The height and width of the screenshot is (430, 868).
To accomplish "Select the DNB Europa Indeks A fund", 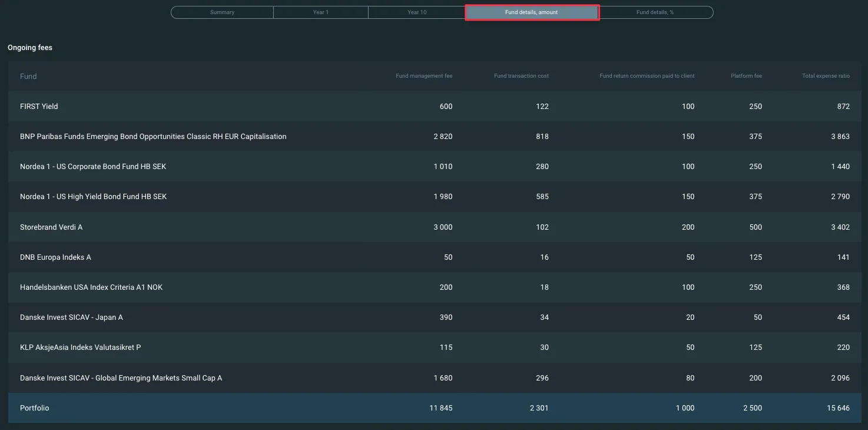I will pos(55,257).
